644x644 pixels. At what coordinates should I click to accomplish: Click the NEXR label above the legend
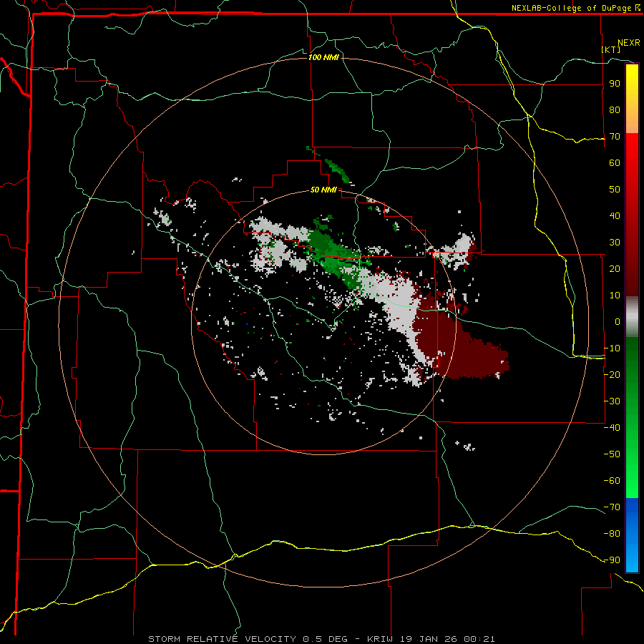click(629, 43)
